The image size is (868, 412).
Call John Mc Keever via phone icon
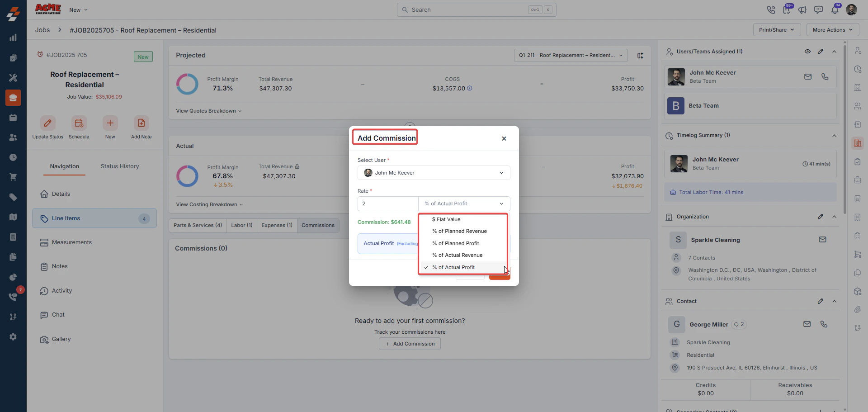(825, 77)
